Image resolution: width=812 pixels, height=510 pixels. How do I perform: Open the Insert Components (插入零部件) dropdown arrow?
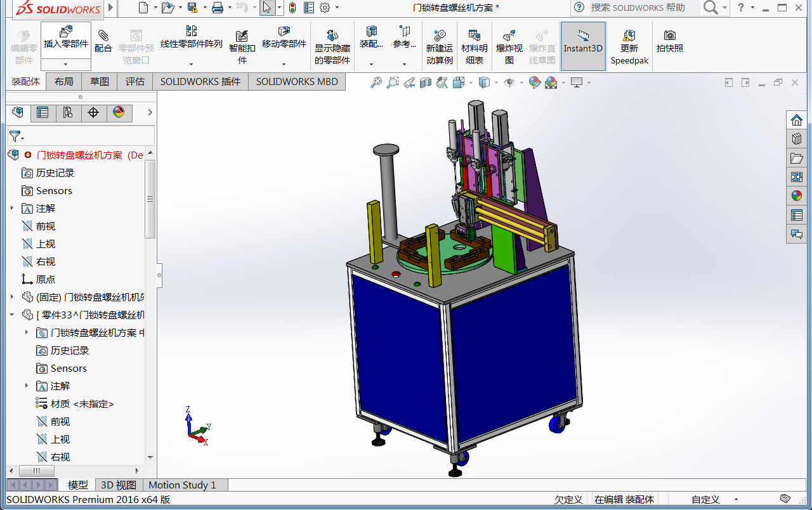click(x=65, y=64)
